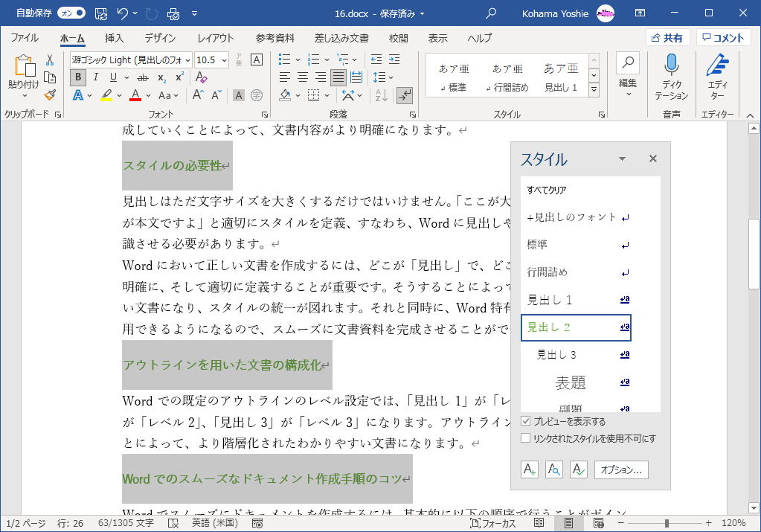Switch to 校閲 tab
This screenshot has width=761, height=532.
[x=399, y=38]
